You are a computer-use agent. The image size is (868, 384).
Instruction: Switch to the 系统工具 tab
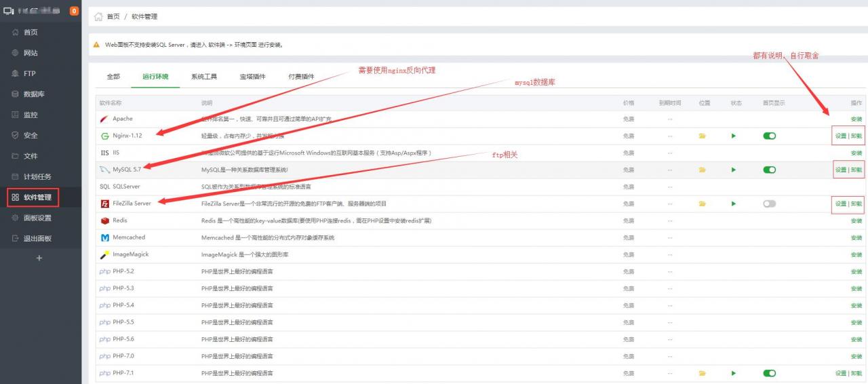(204, 77)
